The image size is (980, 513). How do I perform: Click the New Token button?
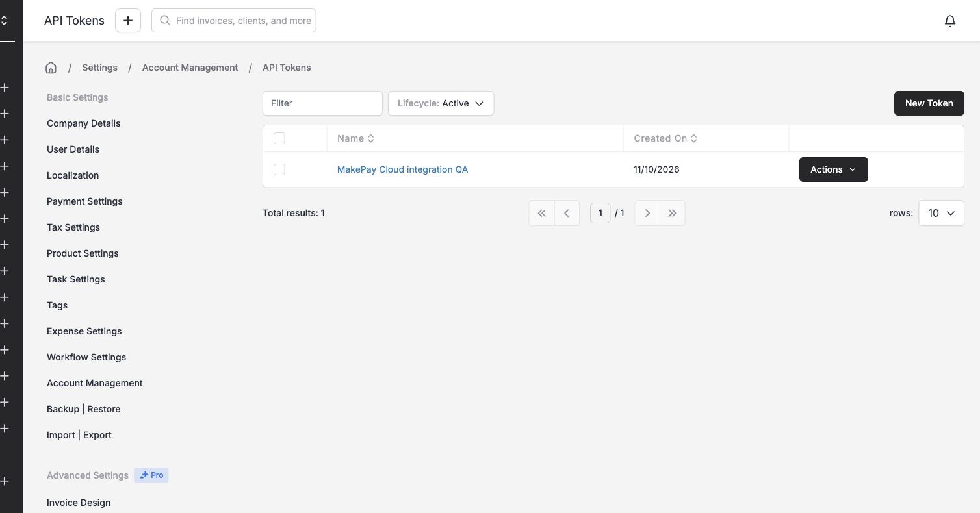(929, 103)
